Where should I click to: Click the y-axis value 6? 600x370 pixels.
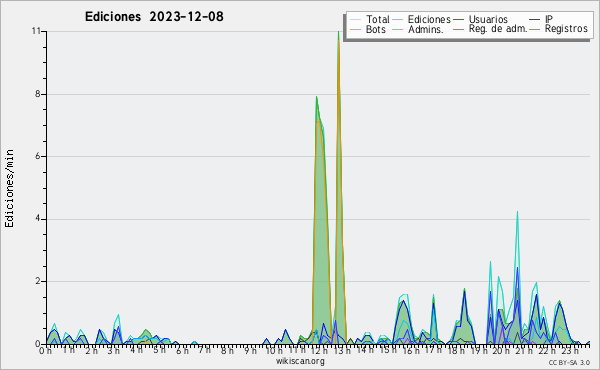click(x=38, y=156)
